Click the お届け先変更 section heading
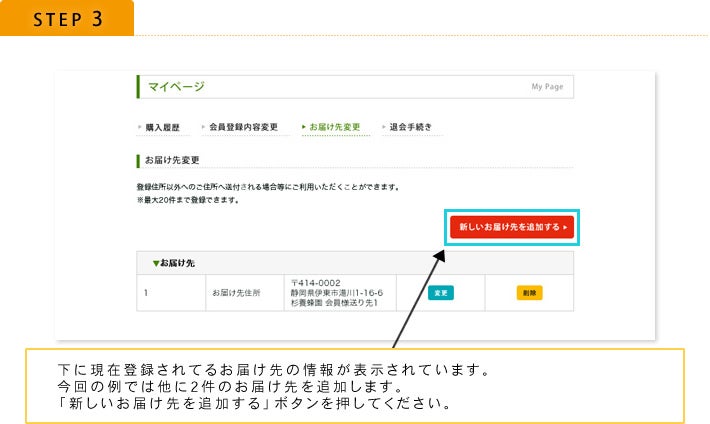 (172, 160)
